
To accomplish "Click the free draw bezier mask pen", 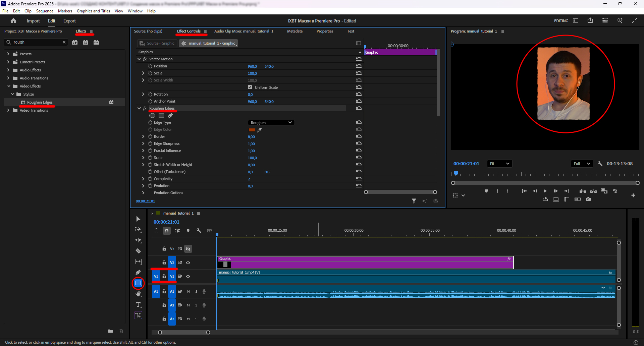I will (170, 116).
